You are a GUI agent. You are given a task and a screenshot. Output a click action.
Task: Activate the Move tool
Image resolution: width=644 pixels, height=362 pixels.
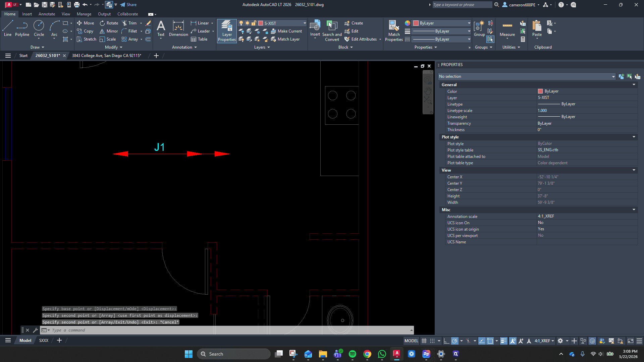coord(85,23)
